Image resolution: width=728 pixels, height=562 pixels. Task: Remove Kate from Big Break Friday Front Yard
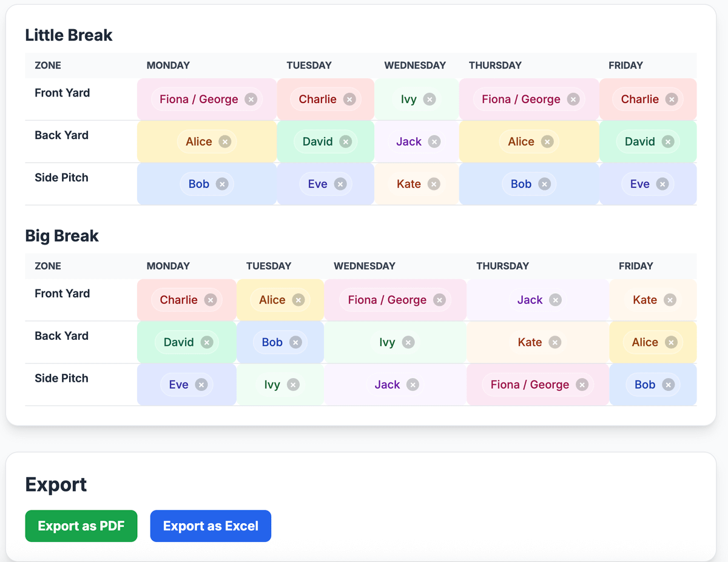coord(669,300)
